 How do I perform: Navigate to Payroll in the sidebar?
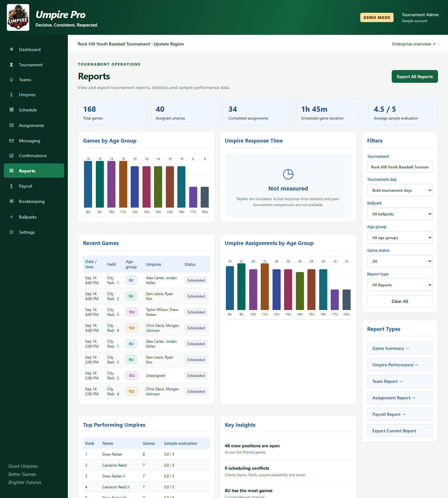point(34,186)
